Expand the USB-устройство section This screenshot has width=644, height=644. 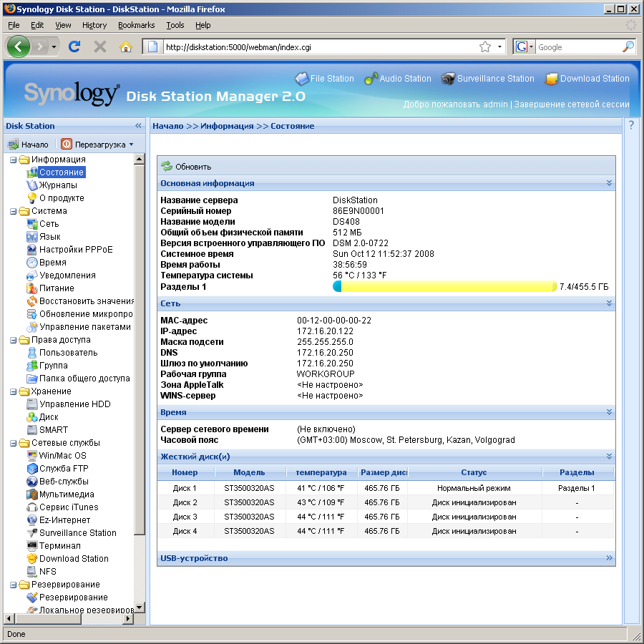pyautogui.click(x=609, y=557)
